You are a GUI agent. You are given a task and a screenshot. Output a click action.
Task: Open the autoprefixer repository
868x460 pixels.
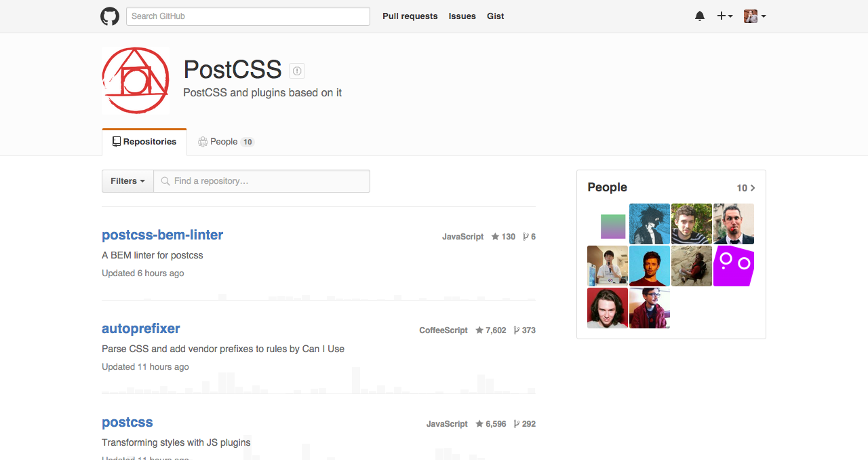pos(141,328)
